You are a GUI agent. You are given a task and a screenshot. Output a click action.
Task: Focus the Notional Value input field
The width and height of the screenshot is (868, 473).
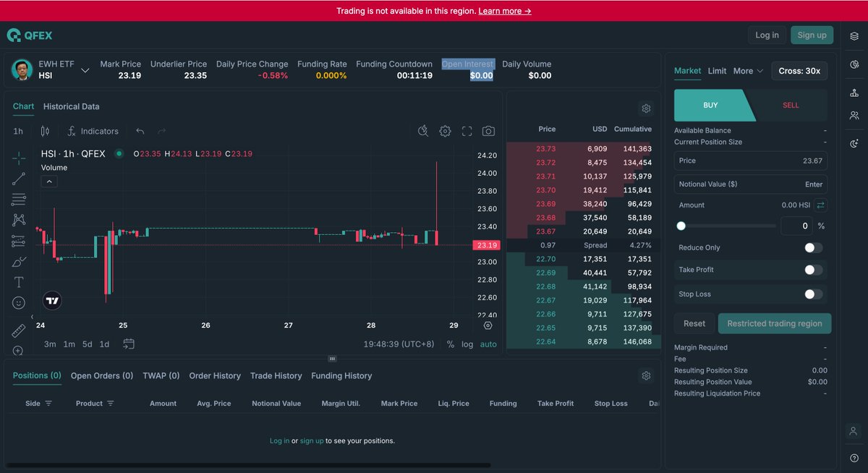tap(751, 184)
